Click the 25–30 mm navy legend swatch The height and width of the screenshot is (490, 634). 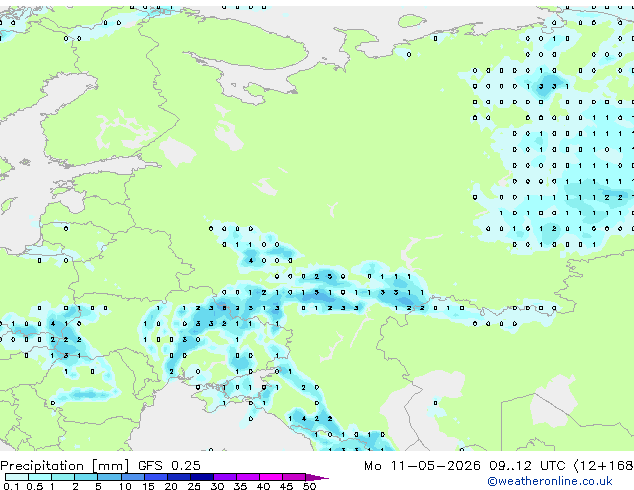pyautogui.click(x=201, y=477)
